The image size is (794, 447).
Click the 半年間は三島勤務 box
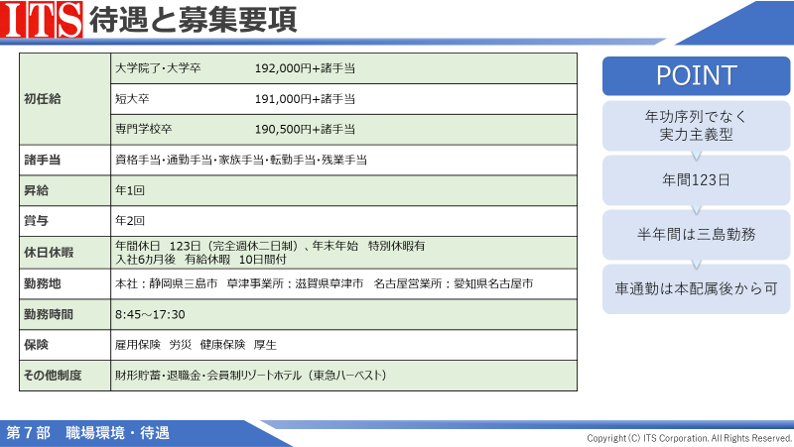[696, 234]
